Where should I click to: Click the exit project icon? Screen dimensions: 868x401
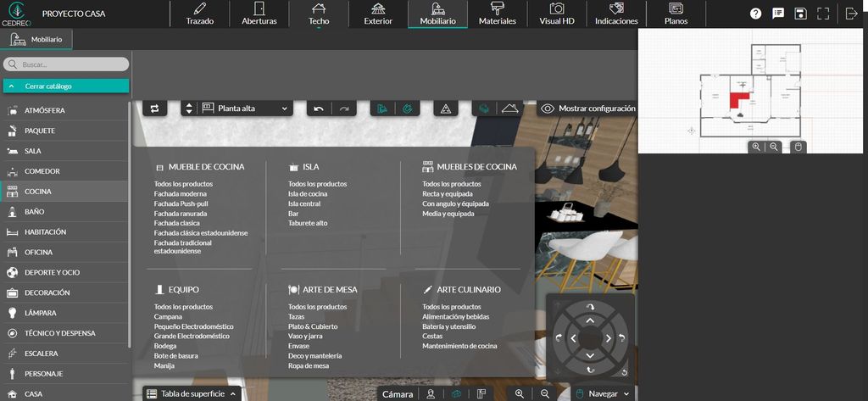click(851, 14)
